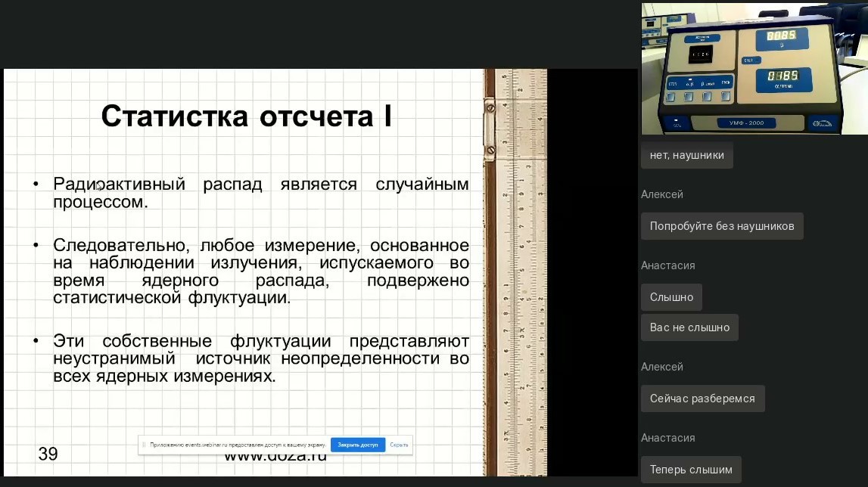Click slide number 39
The height and width of the screenshot is (487, 868).
(48, 454)
